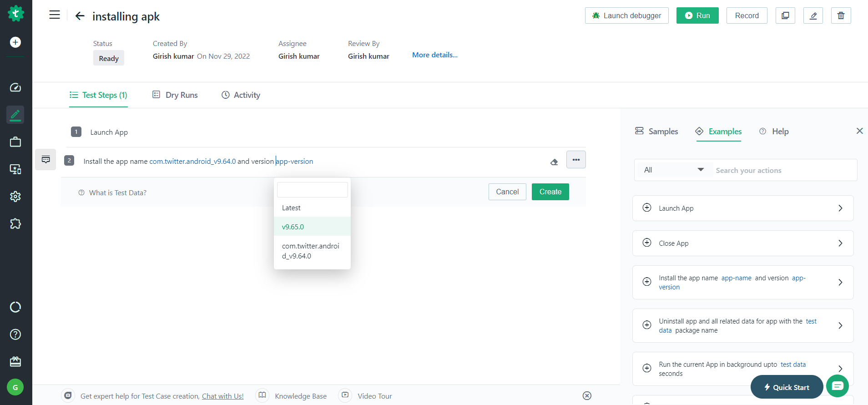Image resolution: width=868 pixels, height=405 pixels.
Task: Click the com.twitter.android_v9.64.0 app name value
Action: point(193,162)
